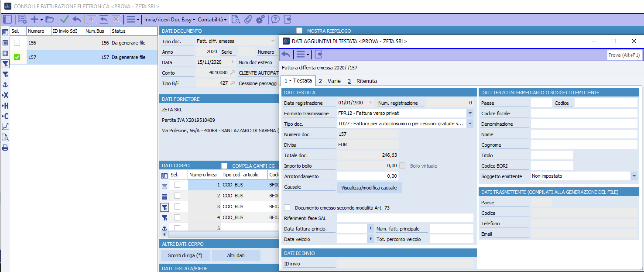Check the selection box for document 156

pos(17,43)
